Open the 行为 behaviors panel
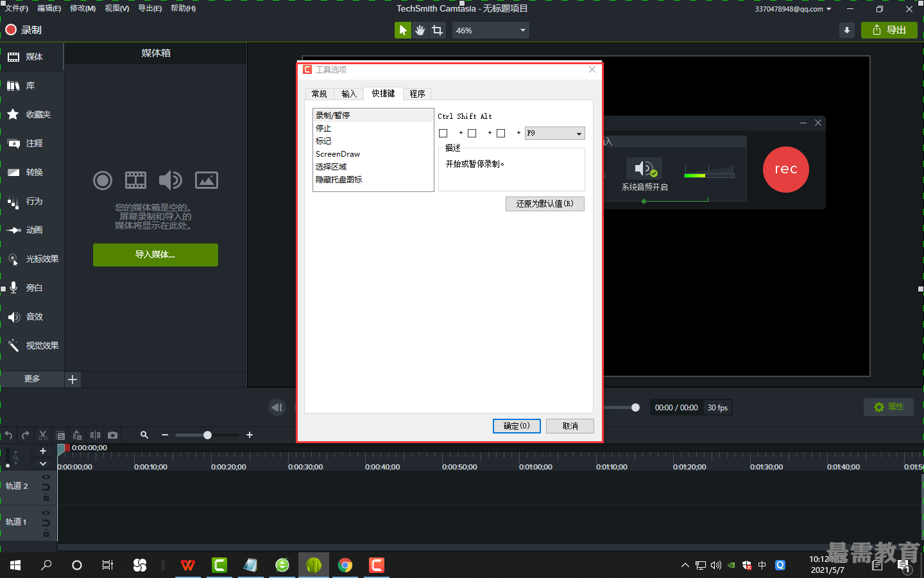 [x=32, y=201]
